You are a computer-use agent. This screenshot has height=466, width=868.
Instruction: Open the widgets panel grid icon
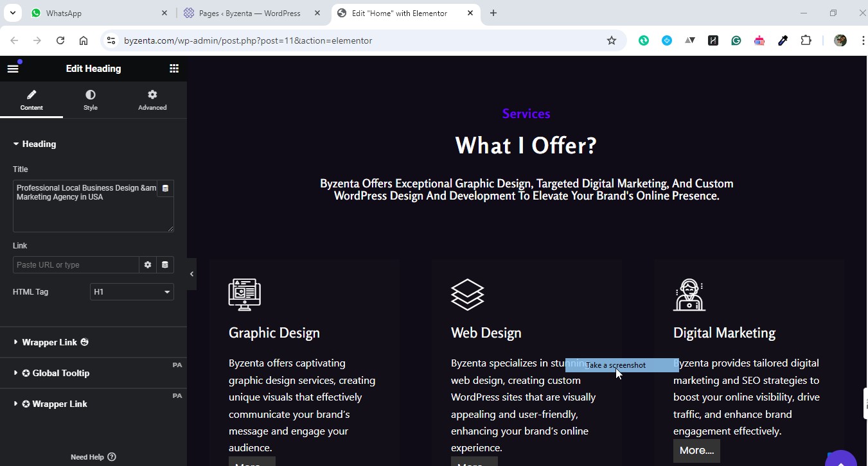(x=173, y=67)
